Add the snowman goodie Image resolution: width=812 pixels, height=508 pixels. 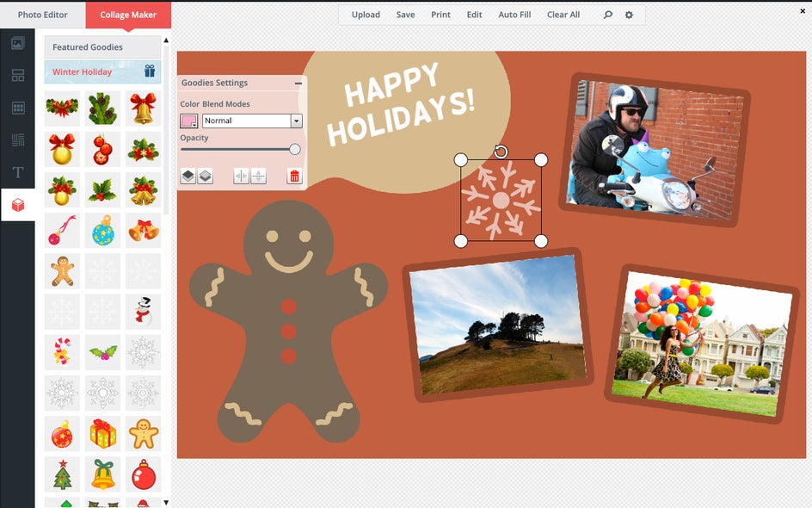pos(143,312)
